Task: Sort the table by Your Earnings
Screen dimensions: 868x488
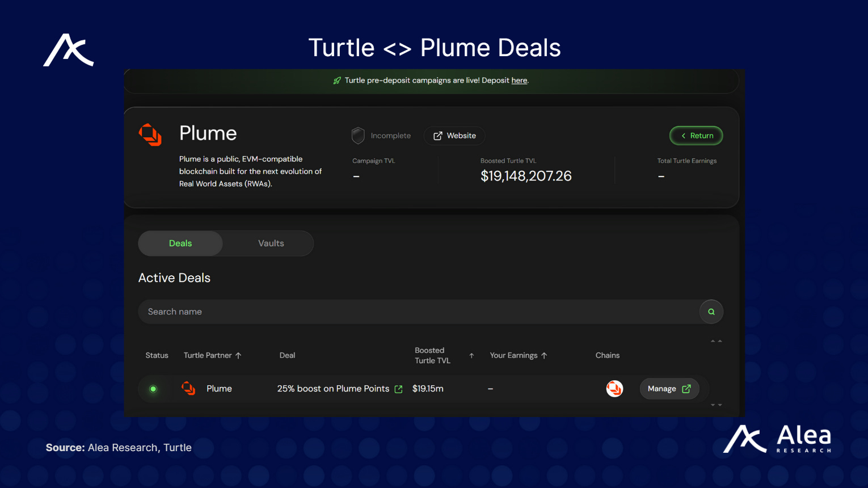Action: 544,355
